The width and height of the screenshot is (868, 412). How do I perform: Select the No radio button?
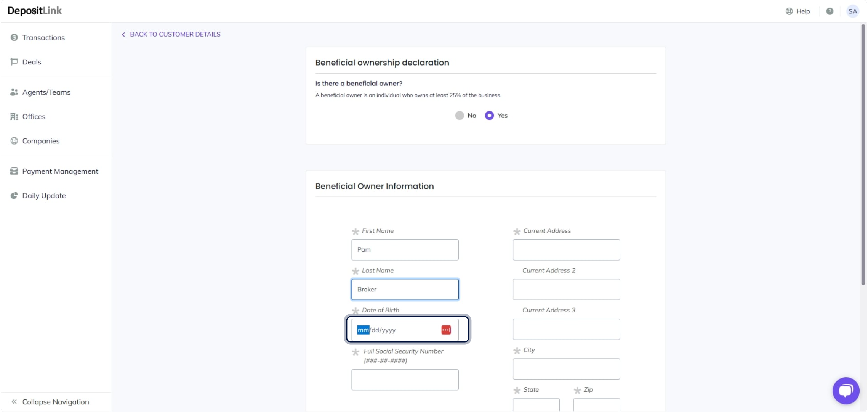[460, 116]
